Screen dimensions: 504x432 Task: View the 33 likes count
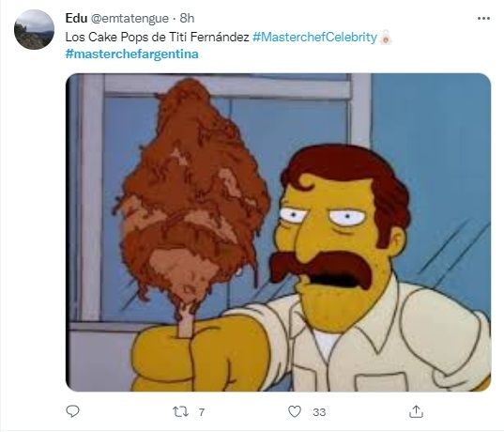pyautogui.click(x=319, y=412)
